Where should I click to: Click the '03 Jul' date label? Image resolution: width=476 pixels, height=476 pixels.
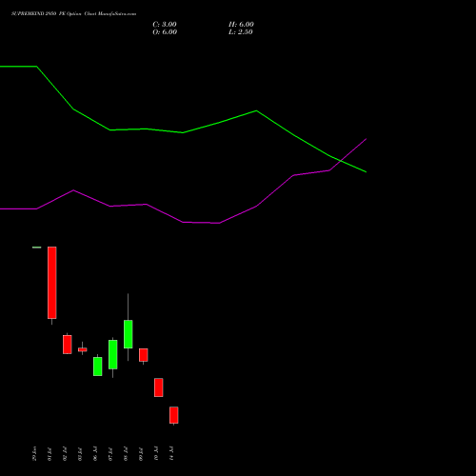[80, 454]
